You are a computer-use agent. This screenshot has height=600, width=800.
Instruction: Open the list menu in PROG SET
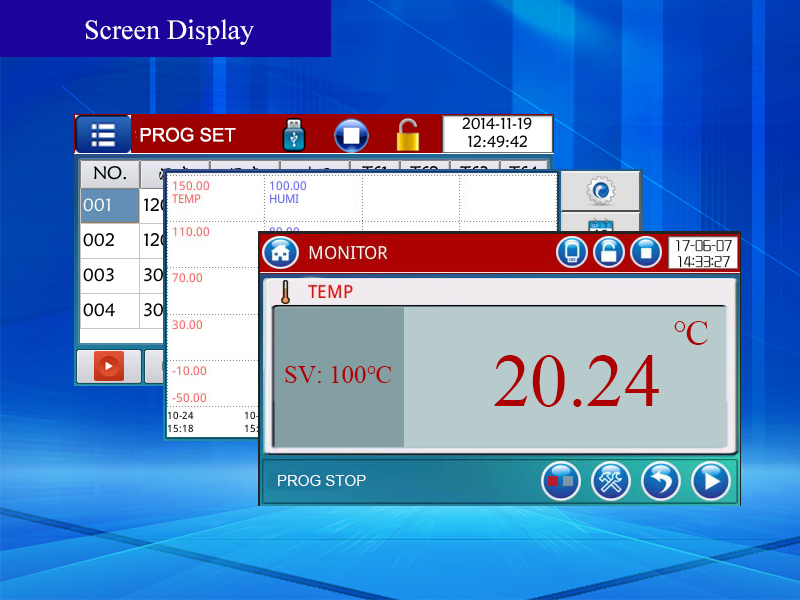click(x=103, y=135)
